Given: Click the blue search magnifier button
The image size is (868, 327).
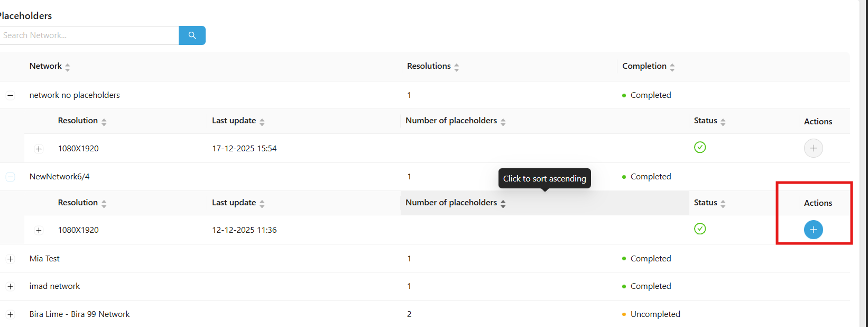Looking at the screenshot, I should (192, 35).
